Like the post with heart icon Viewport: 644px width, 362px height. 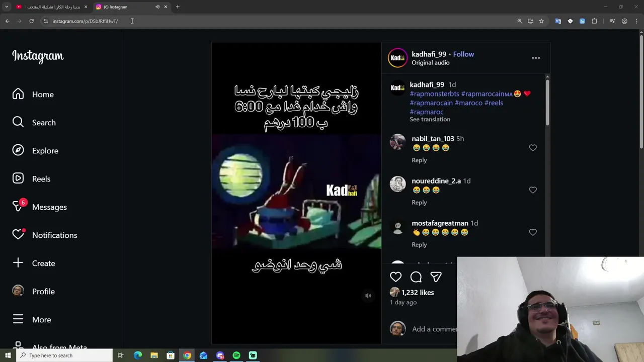click(395, 277)
